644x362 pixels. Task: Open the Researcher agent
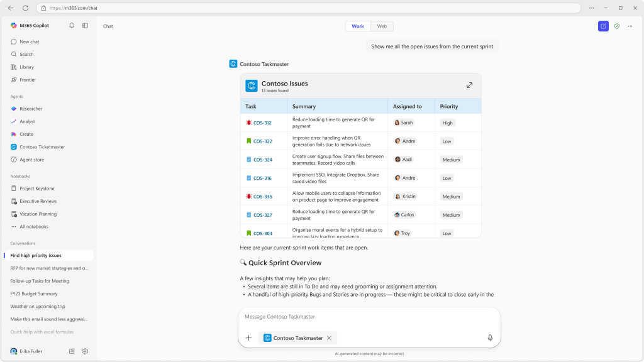coord(31,109)
